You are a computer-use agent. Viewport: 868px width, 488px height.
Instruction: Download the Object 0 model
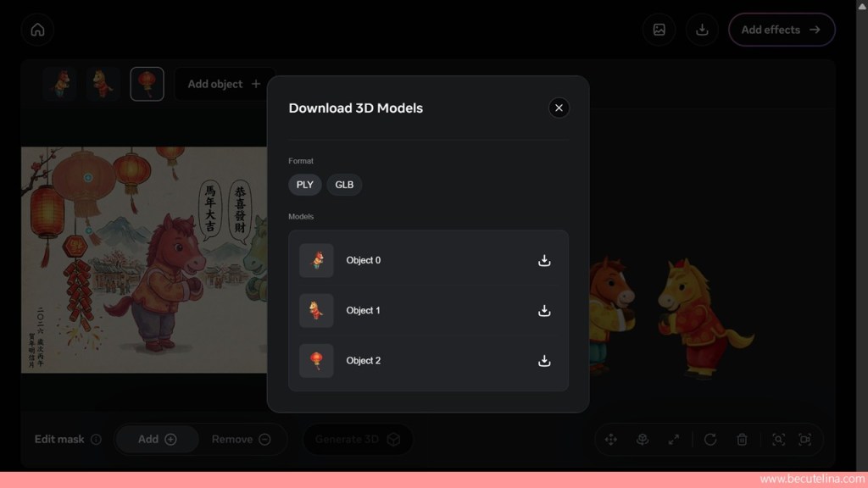tap(544, 260)
